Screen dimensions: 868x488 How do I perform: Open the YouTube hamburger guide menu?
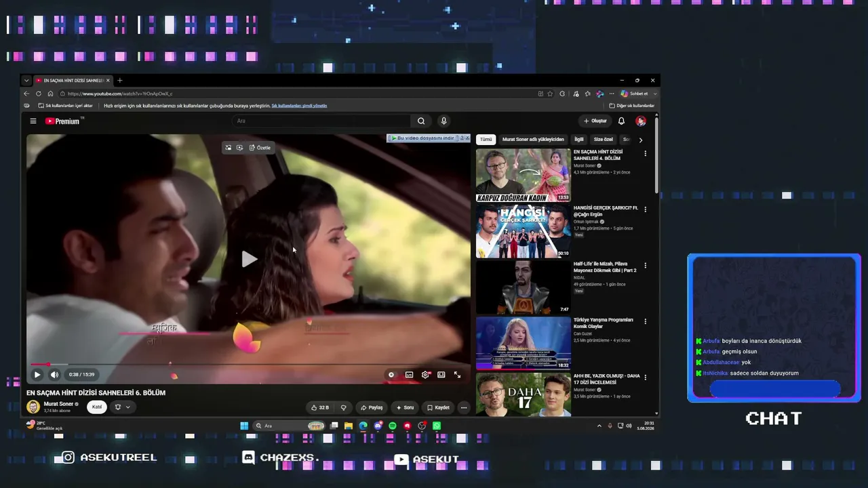(x=33, y=121)
